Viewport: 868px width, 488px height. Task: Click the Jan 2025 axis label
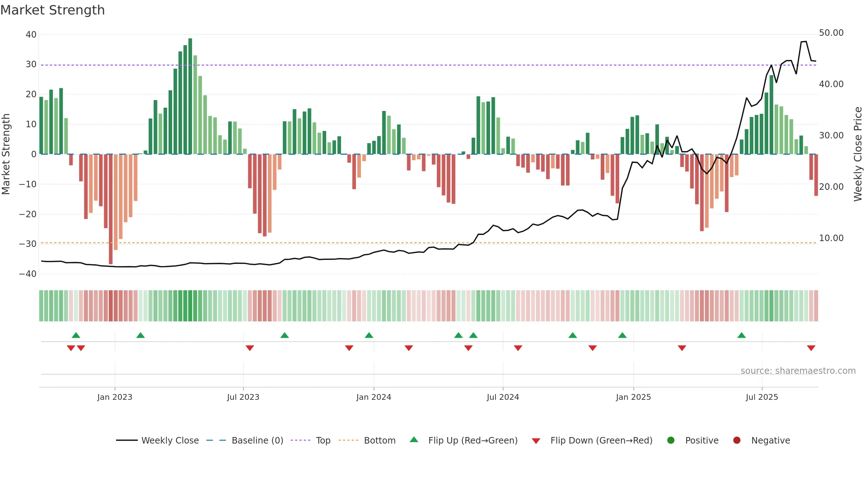tap(633, 397)
